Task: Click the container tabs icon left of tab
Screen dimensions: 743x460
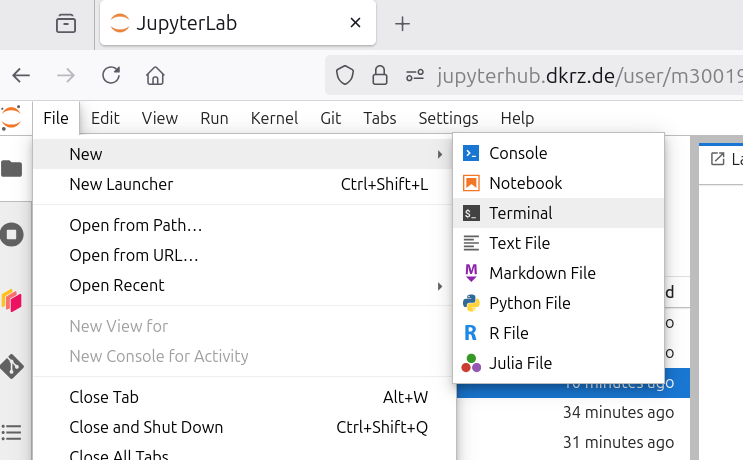Action: [66, 23]
